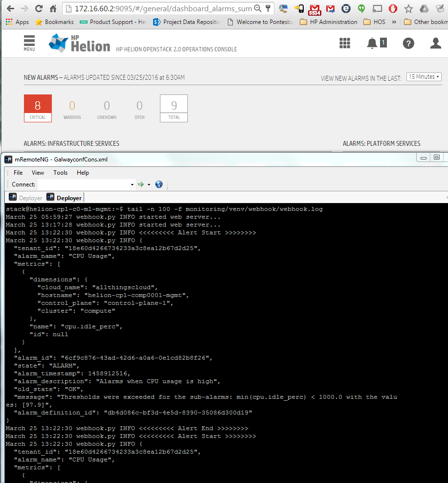Open the Google Hangouts extension icon
Viewport: 448px width, 483px height.
[361, 8]
